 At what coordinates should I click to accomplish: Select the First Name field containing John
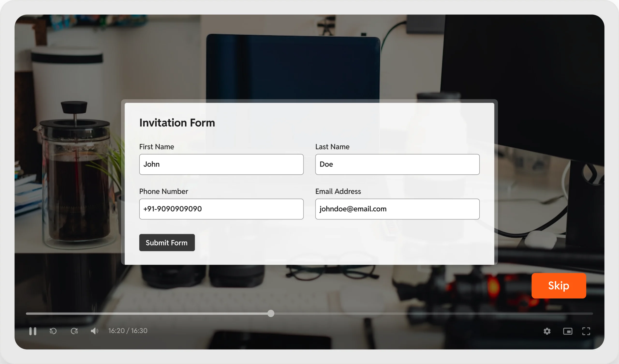click(x=221, y=164)
